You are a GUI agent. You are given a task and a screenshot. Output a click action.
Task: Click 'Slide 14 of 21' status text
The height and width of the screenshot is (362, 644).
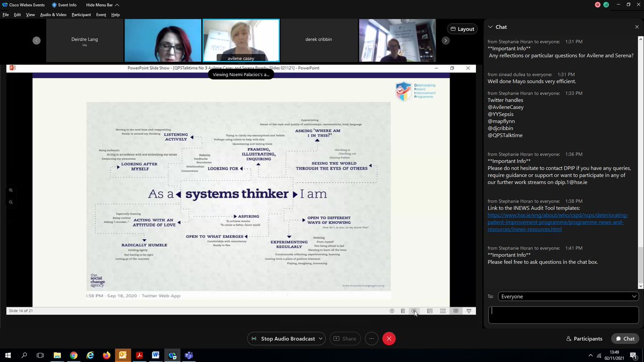(21, 311)
